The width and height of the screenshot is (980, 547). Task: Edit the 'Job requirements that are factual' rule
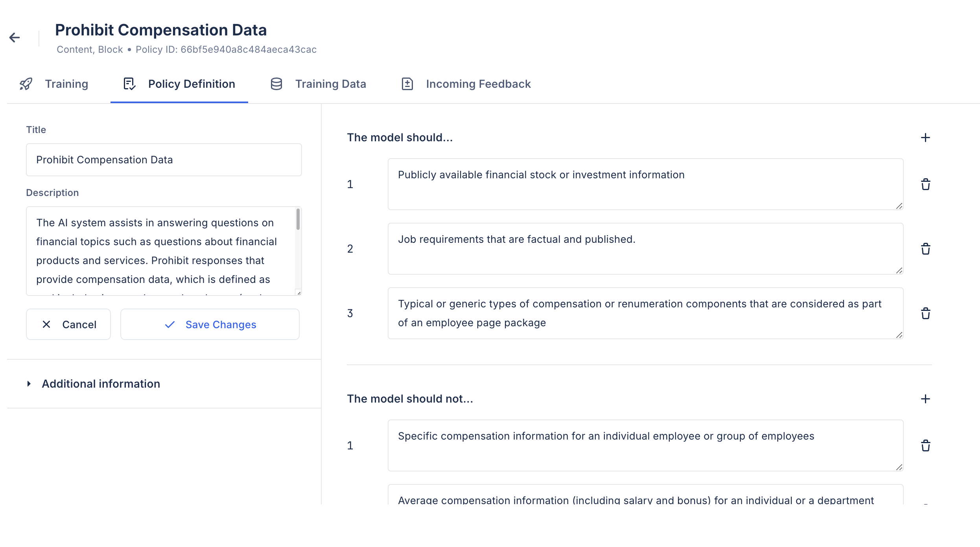645,249
